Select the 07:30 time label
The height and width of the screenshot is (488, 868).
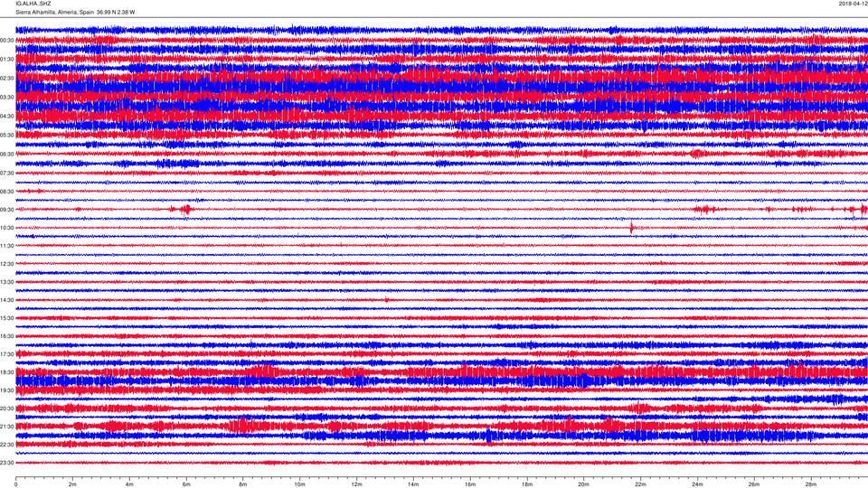(x=6, y=174)
